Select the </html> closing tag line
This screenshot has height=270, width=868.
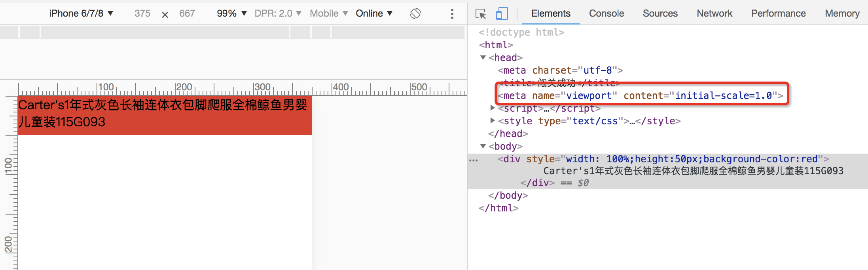coord(498,208)
